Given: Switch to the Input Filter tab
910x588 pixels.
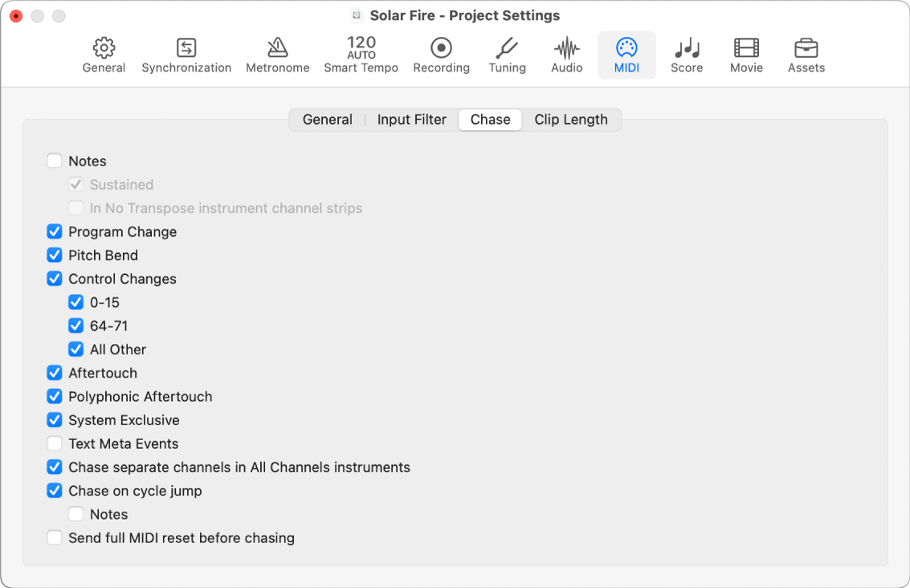Looking at the screenshot, I should tap(411, 120).
